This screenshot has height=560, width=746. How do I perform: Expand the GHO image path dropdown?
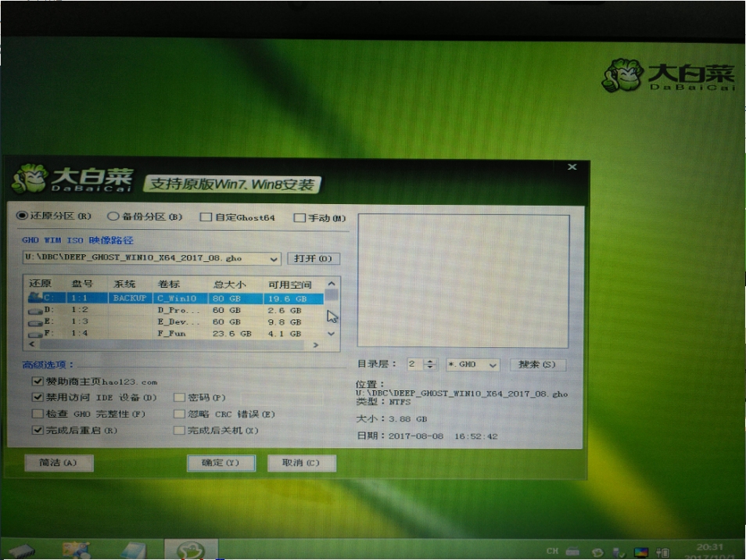click(274, 259)
